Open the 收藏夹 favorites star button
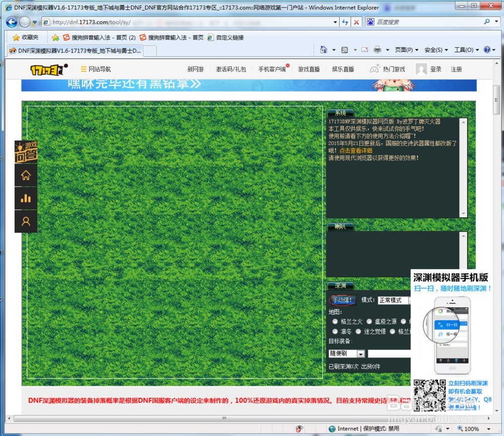 [25, 37]
